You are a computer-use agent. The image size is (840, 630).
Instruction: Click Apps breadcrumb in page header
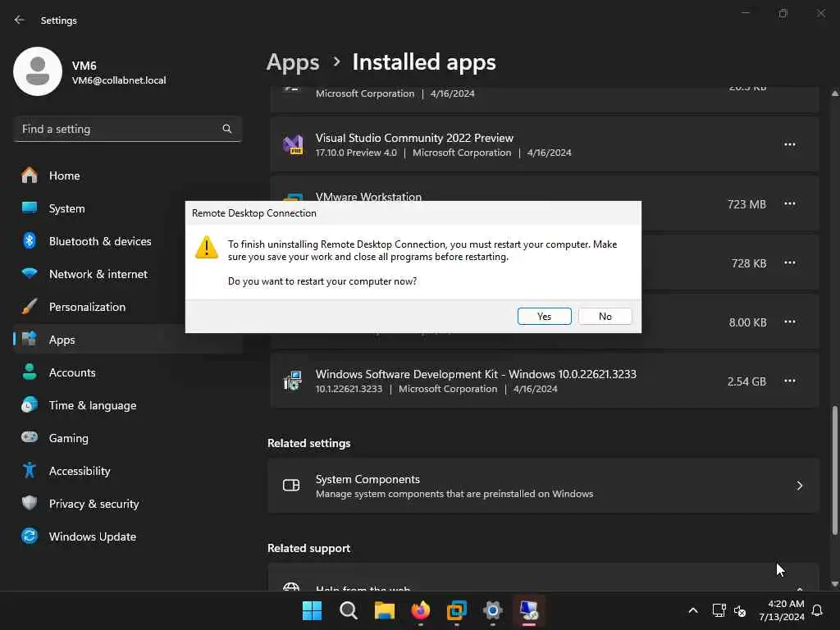coord(293,62)
